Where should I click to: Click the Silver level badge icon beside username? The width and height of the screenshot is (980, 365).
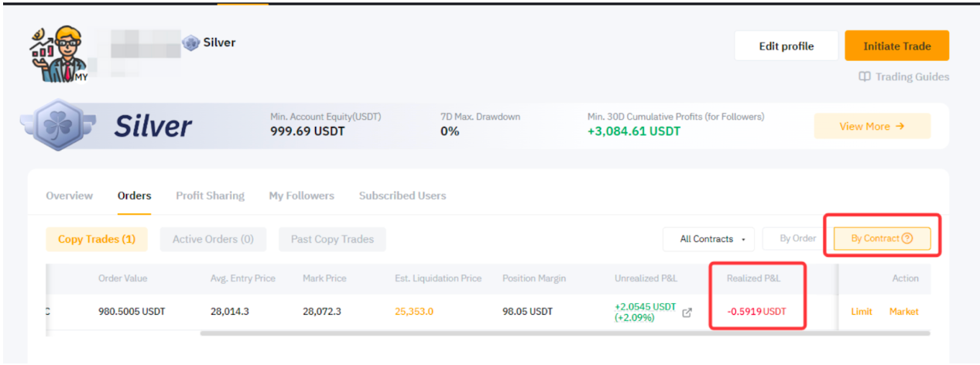point(191,43)
